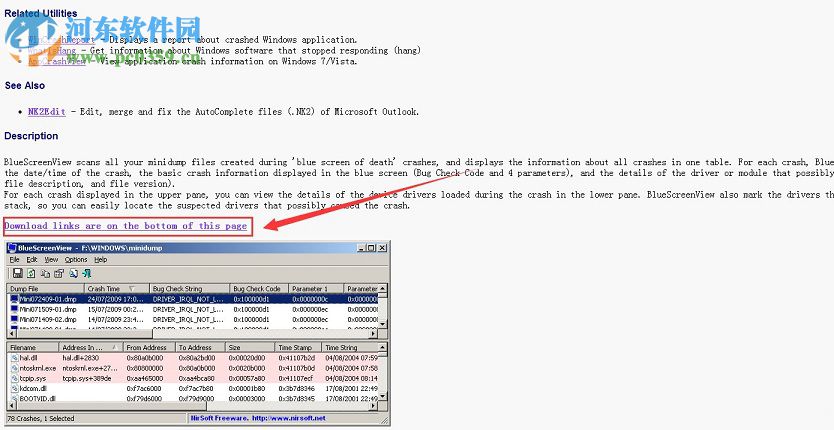Click the Refresh toolbar icon in BlueScreenView
This screenshot has width=834, height=430.
[31, 273]
